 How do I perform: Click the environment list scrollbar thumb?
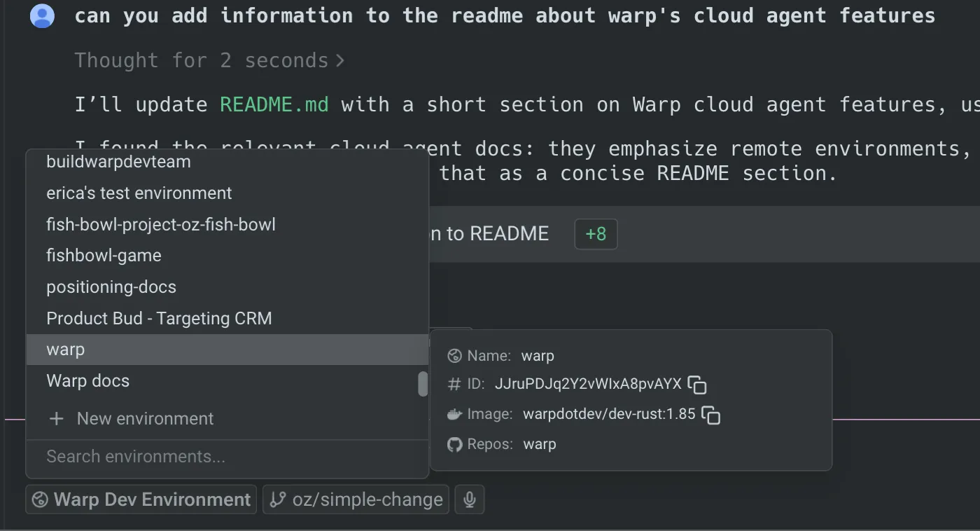(423, 384)
